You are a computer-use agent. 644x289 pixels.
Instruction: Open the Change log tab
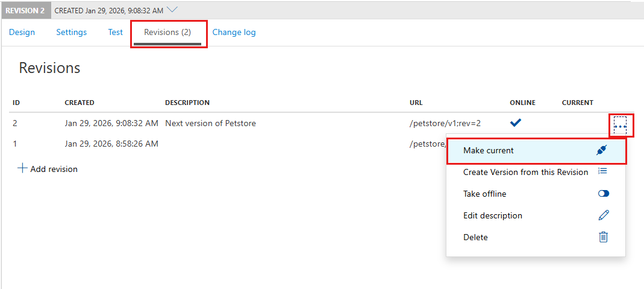click(x=234, y=33)
